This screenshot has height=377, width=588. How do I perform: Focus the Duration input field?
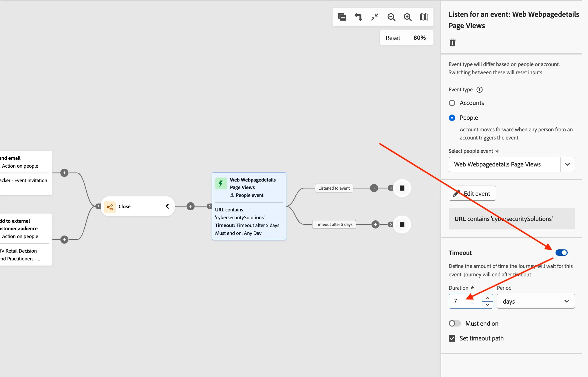[x=465, y=301]
